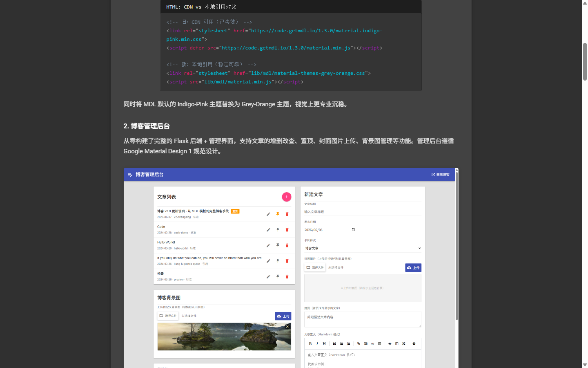This screenshot has height=368, width=588.
Task: Delete the 博客 v2.0 更新说明 article
Action: point(287,214)
